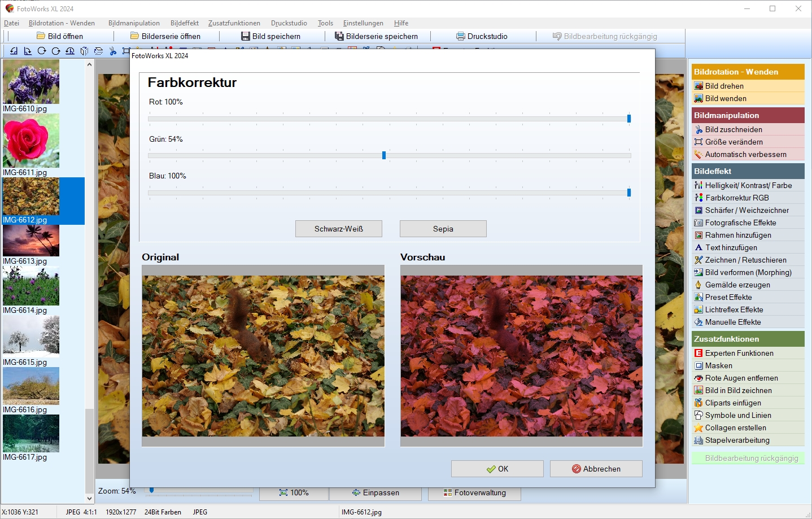Apply the Sepia color preset
The image size is (812, 519).
(443, 229)
